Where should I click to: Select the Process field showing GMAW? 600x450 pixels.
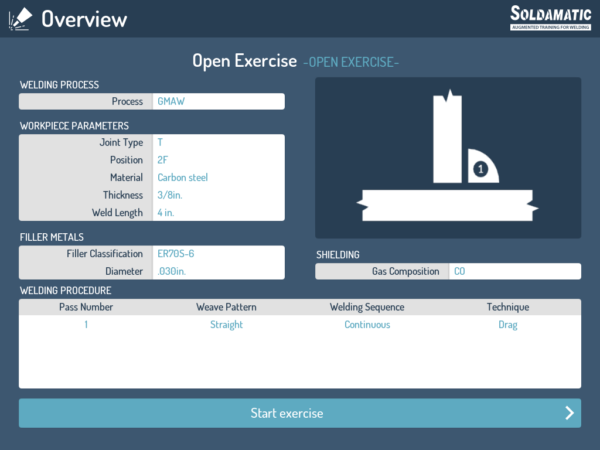point(218,101)
